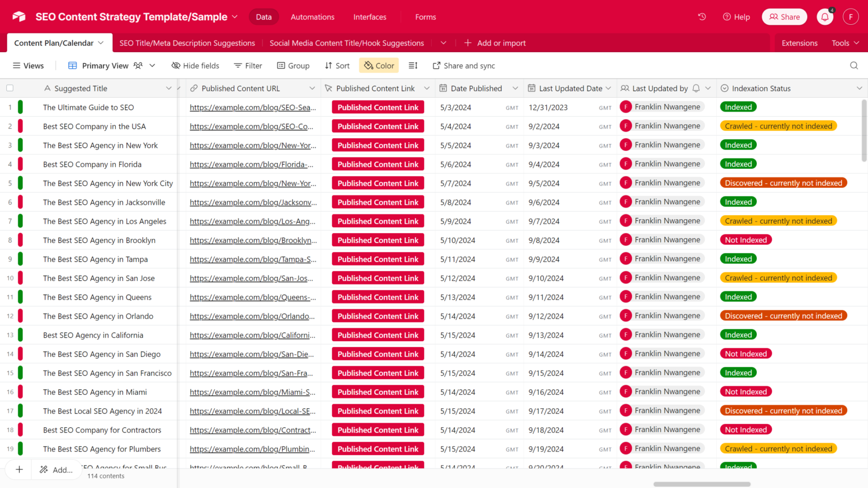Toggle the Views sidebar
Viewport: 868px width, 488px height.
(x=28, y=66)
